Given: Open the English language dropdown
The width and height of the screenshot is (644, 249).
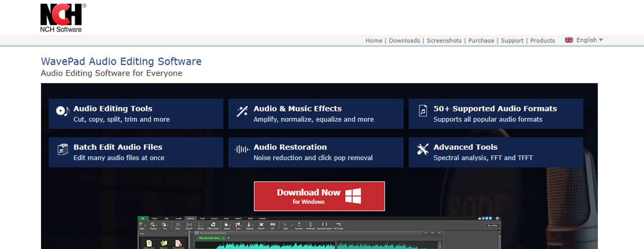Looking at the screenshot, I should tap(584, 40).
